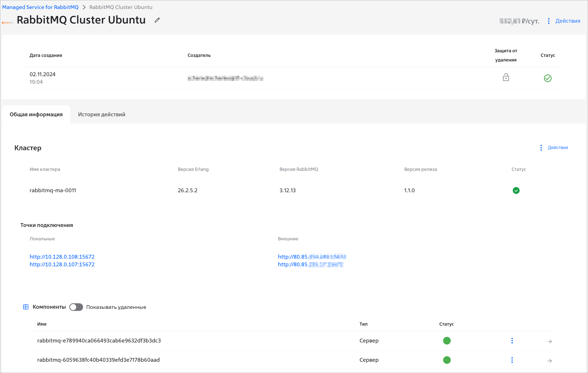Viewport: 588px width, 373px height.
Task: Click Erlang version 26.2.5.2
Action: point(188,190)
